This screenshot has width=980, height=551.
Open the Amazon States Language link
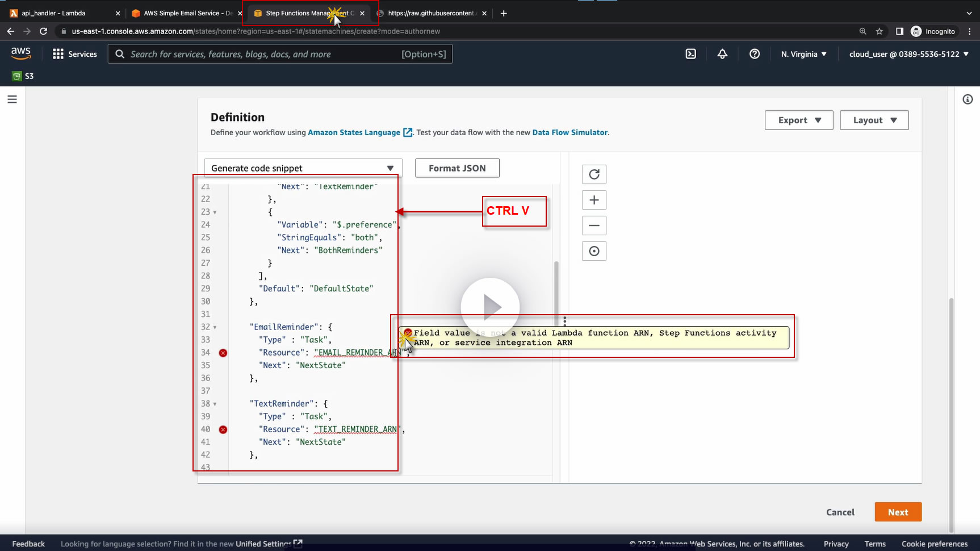360,132
